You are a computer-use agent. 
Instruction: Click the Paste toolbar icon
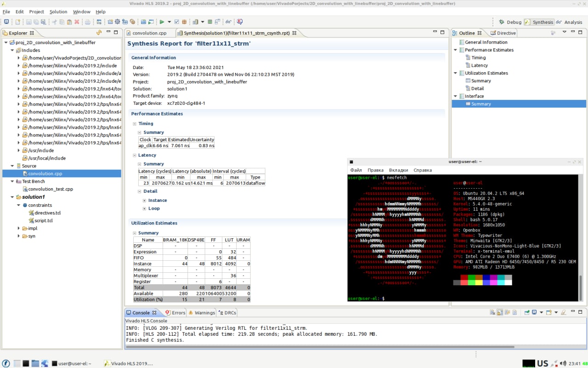tap(69, 22)
